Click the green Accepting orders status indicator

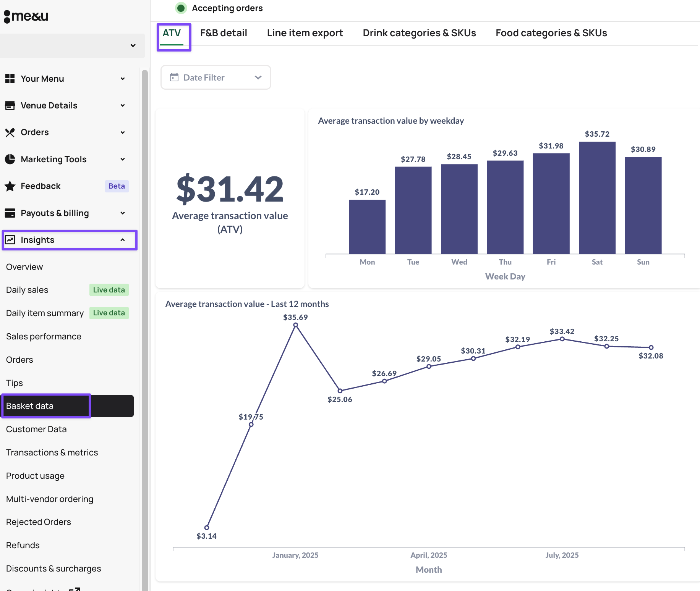tap(181, 8)
